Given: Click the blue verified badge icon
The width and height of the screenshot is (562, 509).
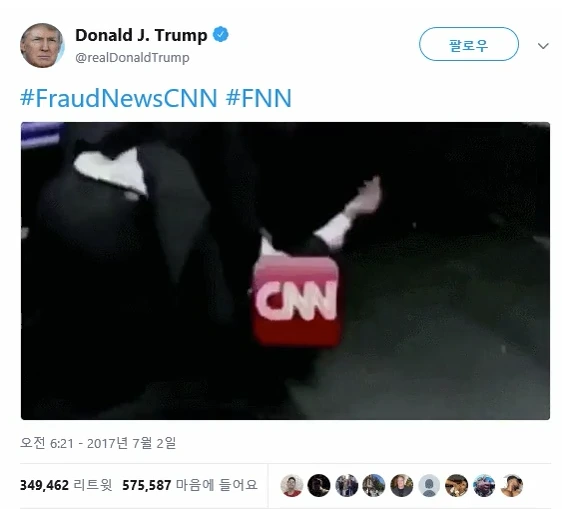Looking at the screenshot, I should pyautogui.click(x=221, y=35).
